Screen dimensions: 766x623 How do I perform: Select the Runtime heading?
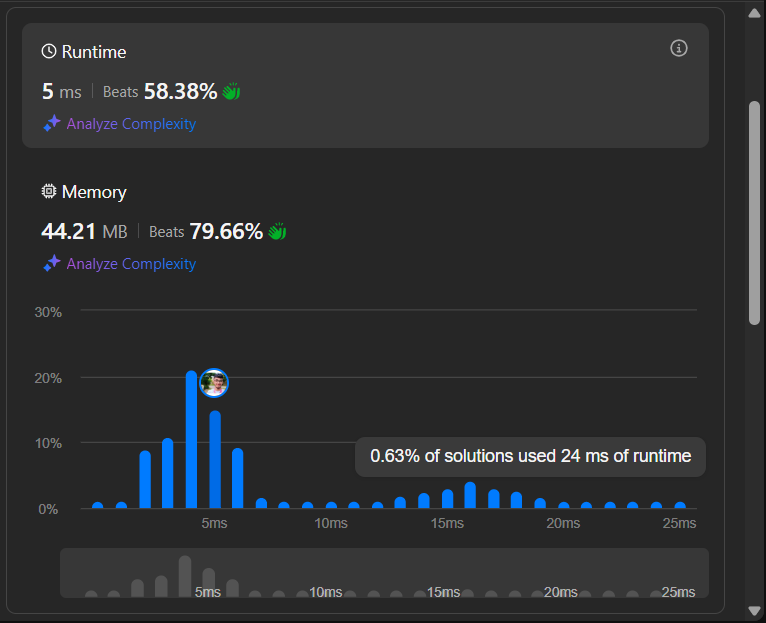(94, 52)
